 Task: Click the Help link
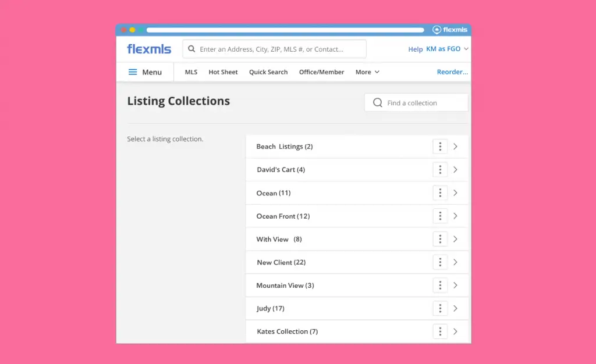tap(416, 49)
